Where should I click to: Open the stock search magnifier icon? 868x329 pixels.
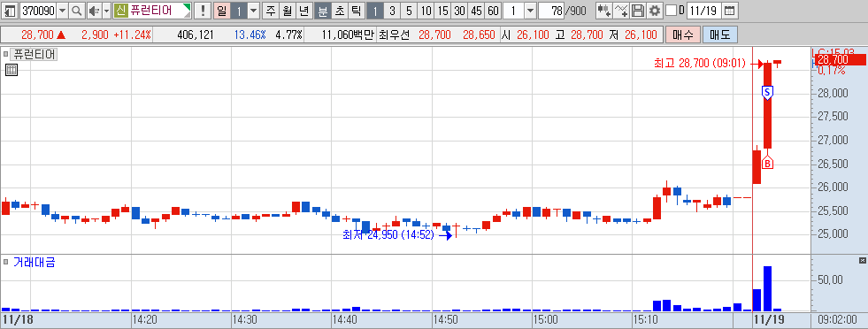[77, 11]
